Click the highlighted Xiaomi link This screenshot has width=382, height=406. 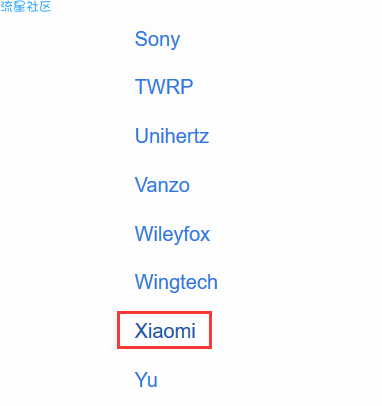tap(165, 331)
